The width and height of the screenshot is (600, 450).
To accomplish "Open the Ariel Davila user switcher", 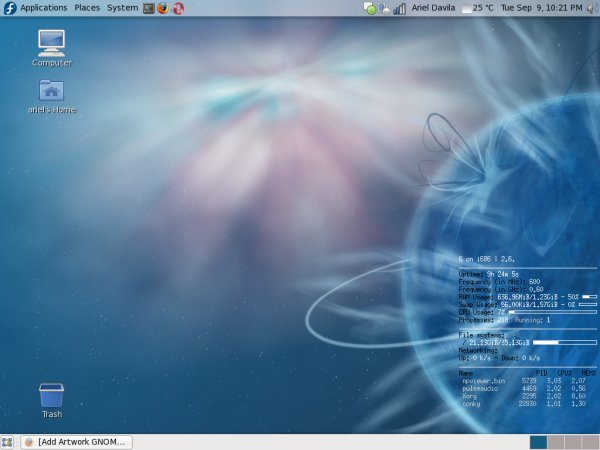I will pyautogui.click(x=433, y=8).
